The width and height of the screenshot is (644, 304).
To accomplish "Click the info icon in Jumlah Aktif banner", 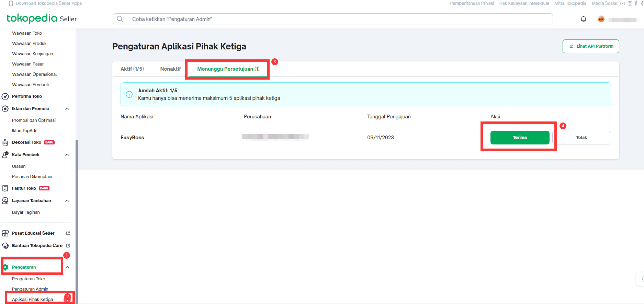I will pyautogui.click(x=129, y=94).
